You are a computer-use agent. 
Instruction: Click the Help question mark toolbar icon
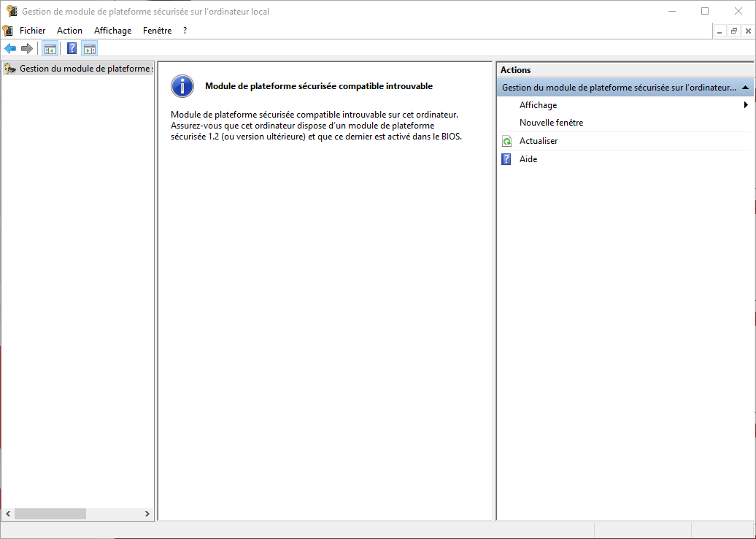[x=72, y=49]
